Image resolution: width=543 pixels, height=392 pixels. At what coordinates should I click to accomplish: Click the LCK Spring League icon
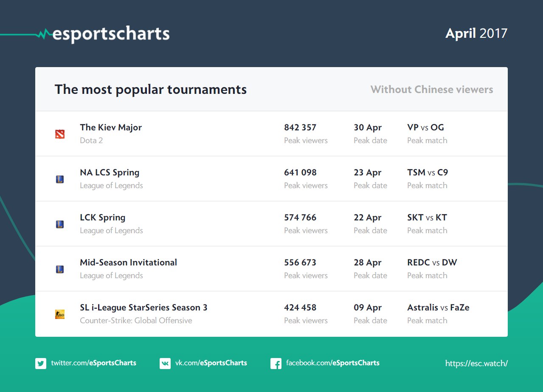click(x=60, y=224)
